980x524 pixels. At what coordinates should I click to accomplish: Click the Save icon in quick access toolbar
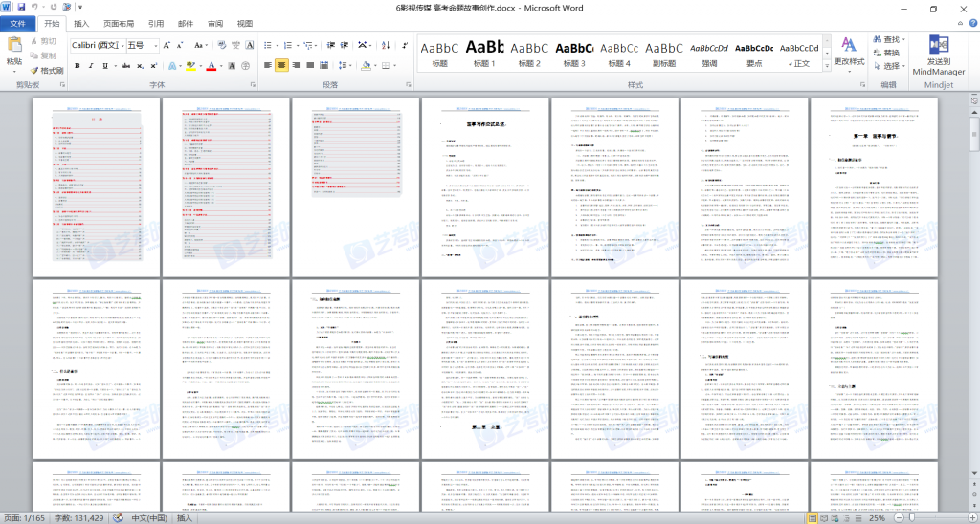coord(20,8)
